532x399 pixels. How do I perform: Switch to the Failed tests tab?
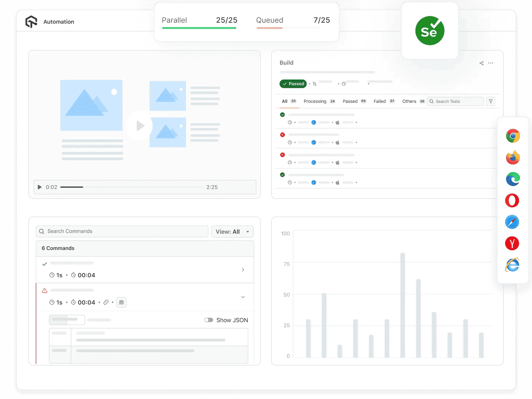tap(380, 101)
